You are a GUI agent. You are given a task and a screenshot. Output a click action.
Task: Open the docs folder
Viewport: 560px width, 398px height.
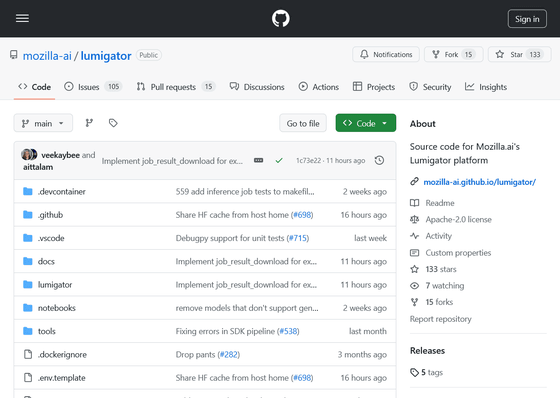46,261
